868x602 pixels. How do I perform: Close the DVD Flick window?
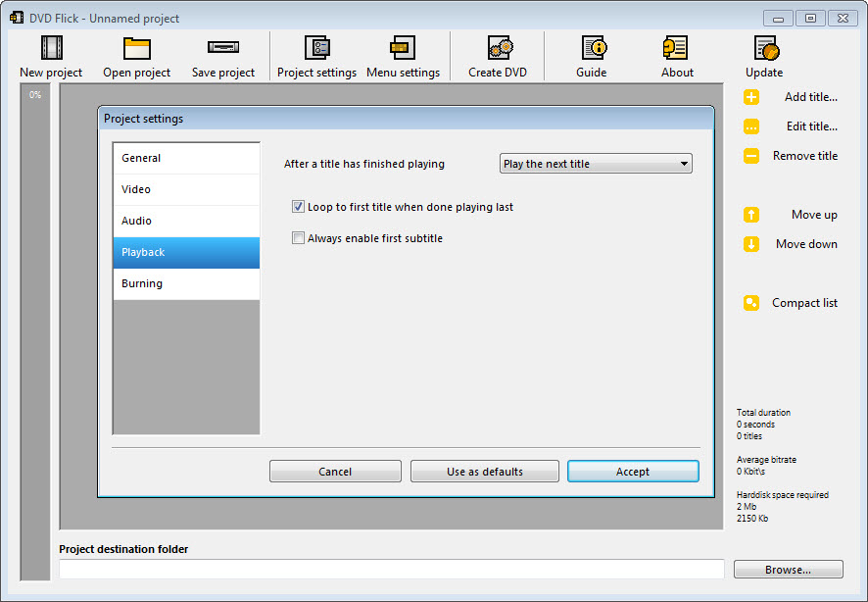(x=843, y=19)
